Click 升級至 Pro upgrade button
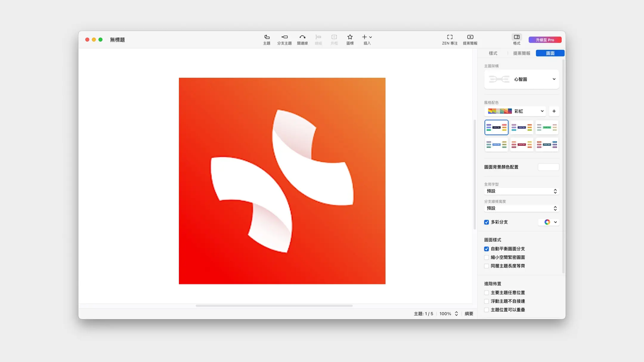The width and height of the screenshot is (644, 362). pyautogui.click(x=545, y=40)
